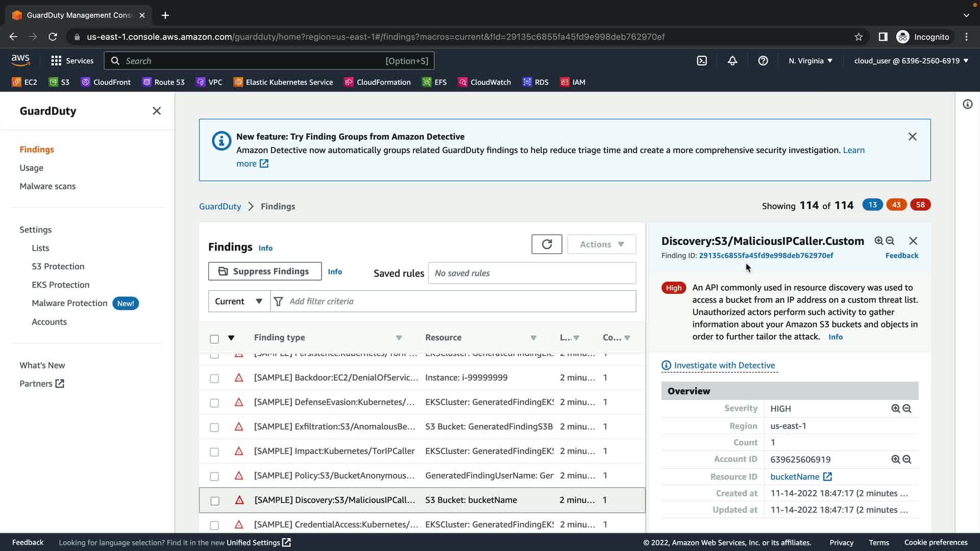Click the refresh findings icon button
The height and width of the screenshot is (551, 980).
(x=547, y=244)
